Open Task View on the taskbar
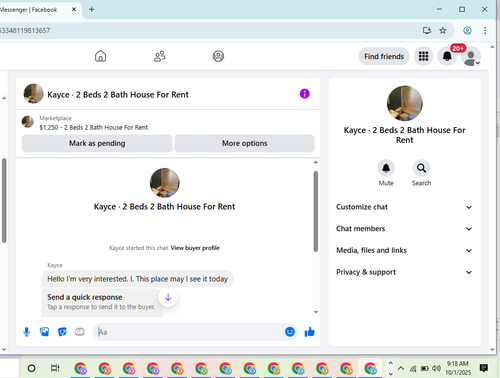500x378 pixels. (55, 368)
